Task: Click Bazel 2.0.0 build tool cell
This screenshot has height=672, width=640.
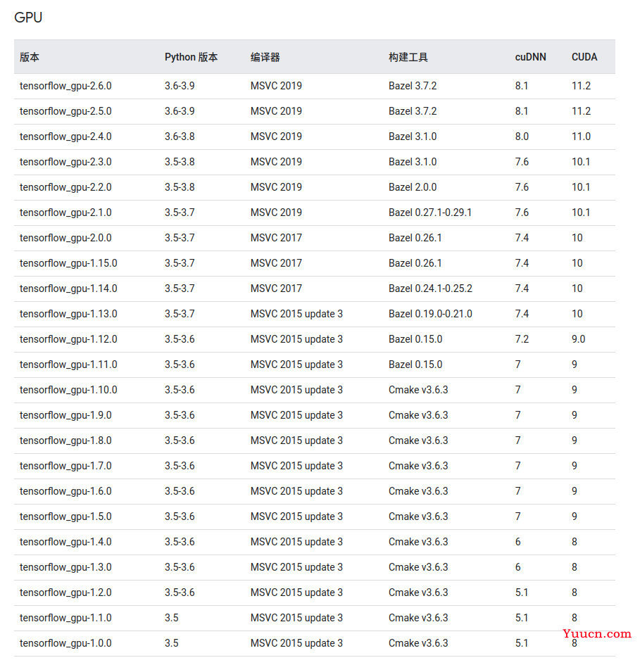Action: click(413, 187)
